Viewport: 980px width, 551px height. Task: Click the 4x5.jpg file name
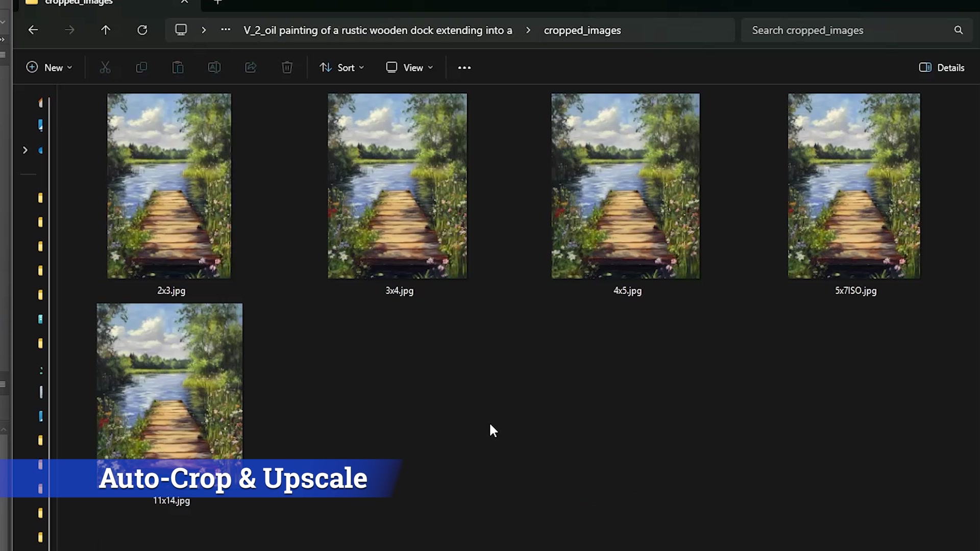[628, 291]
